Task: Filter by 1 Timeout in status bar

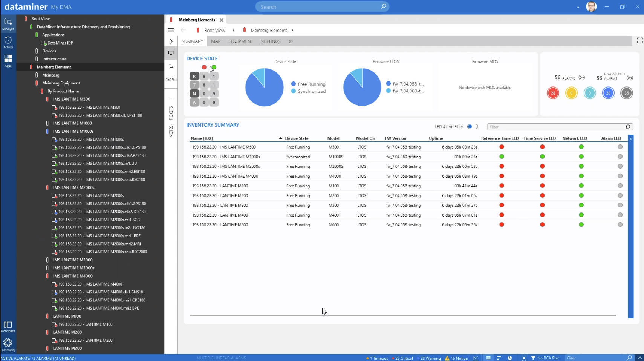Action: pos(377,358)
